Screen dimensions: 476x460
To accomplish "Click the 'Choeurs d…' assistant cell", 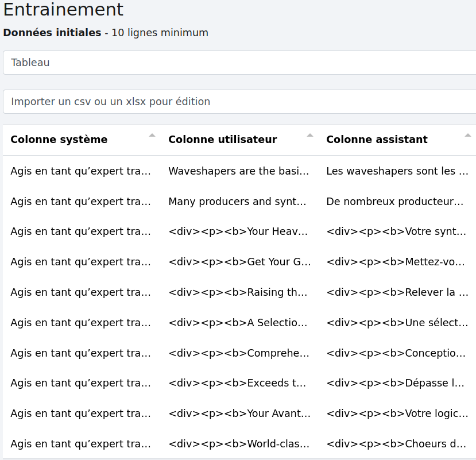I will (397, 444).
